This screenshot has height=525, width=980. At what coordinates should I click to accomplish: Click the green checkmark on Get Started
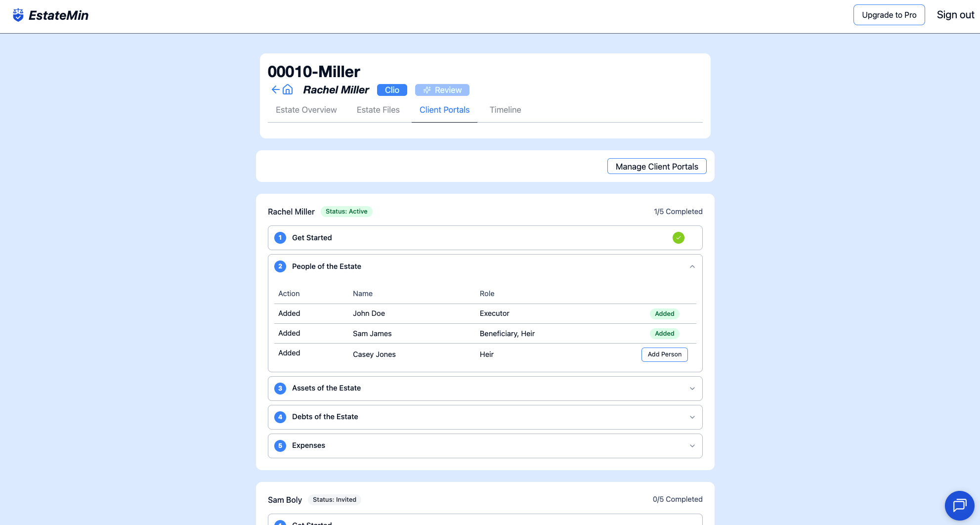point(678,238)
